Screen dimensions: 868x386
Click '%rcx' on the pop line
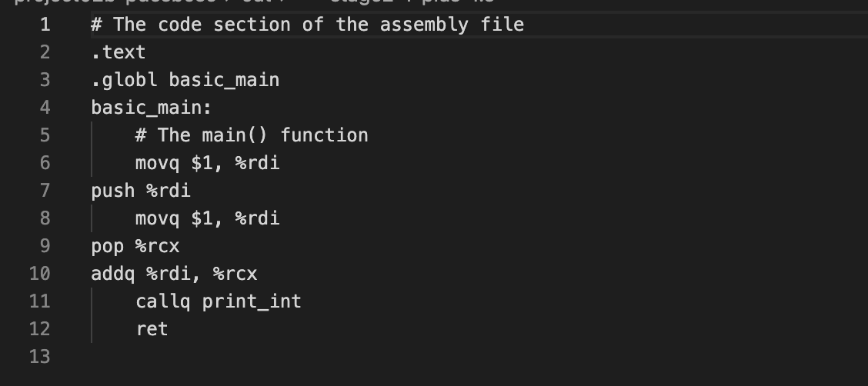(x=157, y=246)
